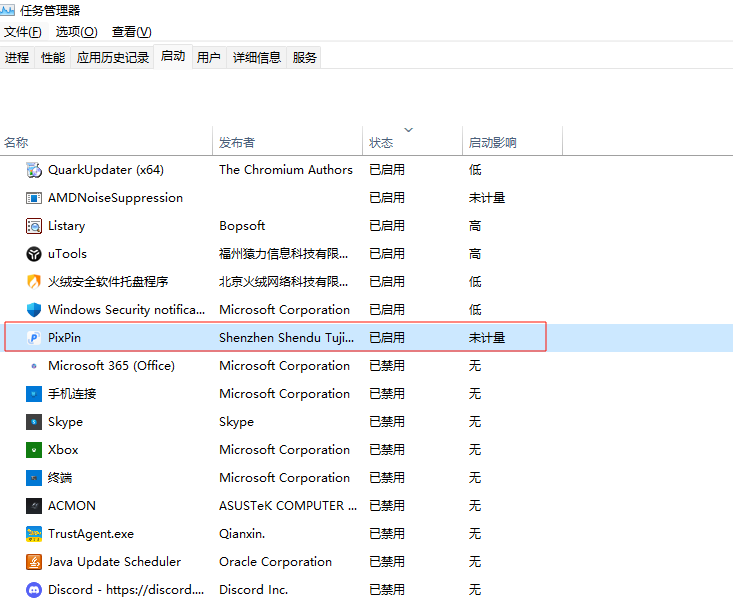
Task: Select the Listary entry name
Action: [x=67, y=226]
